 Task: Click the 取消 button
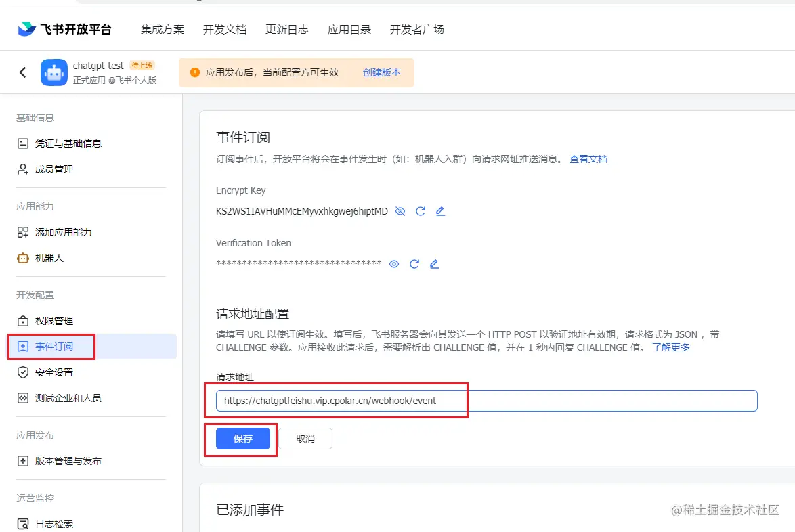point(305,439)
